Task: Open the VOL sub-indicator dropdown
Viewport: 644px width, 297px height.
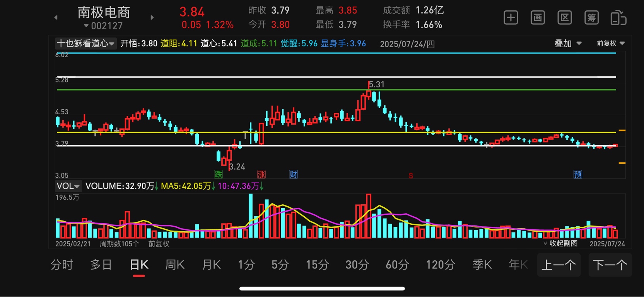Action: (x=68, y=186)
